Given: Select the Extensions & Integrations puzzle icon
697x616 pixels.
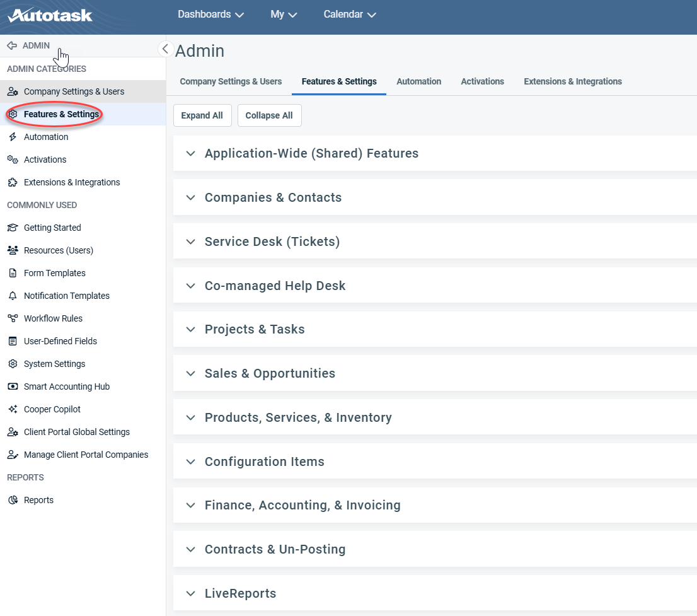Looking at the screenshot, I should [14, 182].
